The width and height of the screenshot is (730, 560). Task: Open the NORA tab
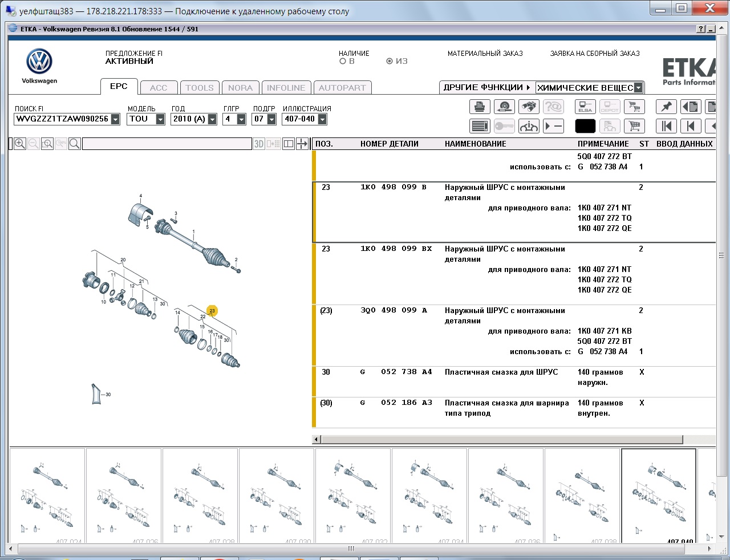pyautogui.click(x=240, y=88)
